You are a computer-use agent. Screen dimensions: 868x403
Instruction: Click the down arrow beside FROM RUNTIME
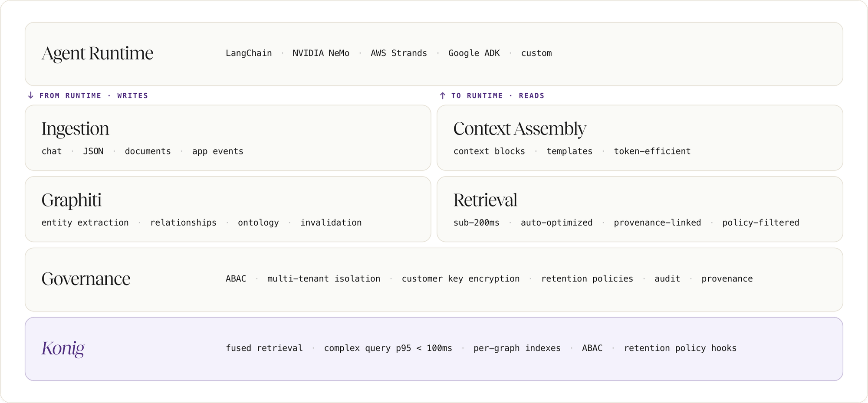point(31,95)
